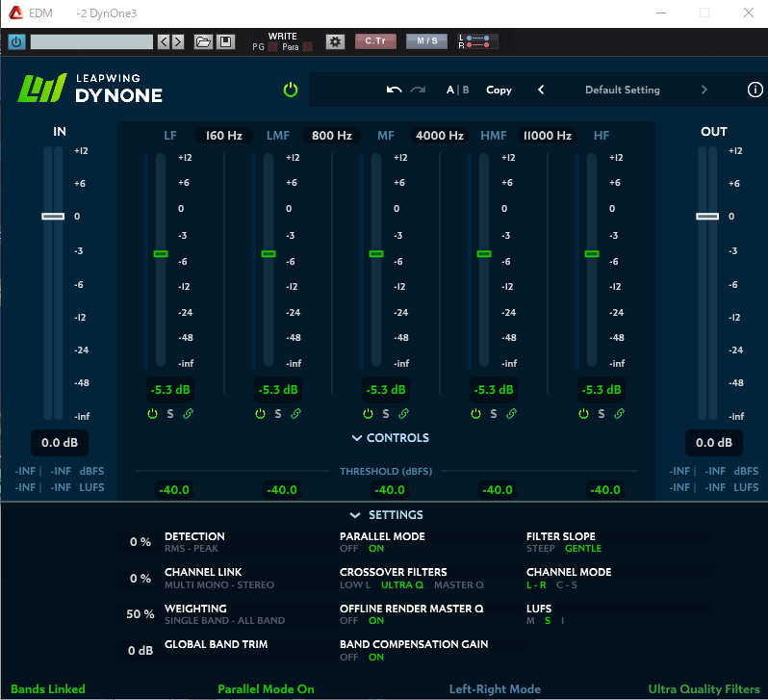The width and height of the screenshot is (768, 700).
Task: Turn Offline Render Master Q OFF
Action: [348, 621]
